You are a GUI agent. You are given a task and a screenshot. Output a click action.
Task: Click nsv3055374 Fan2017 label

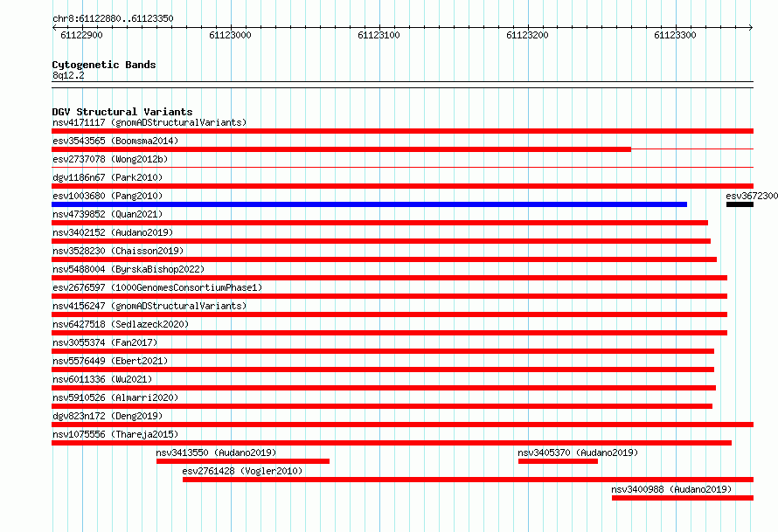coord(105,342)
